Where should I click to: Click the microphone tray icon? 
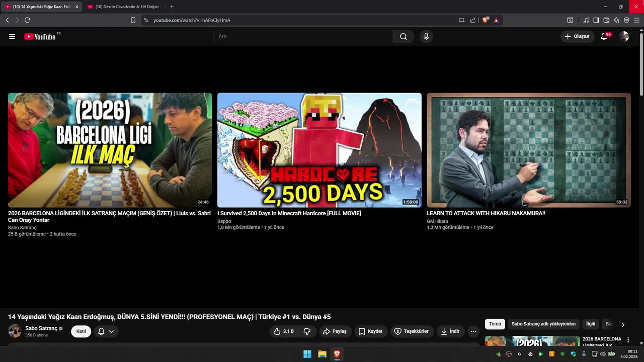(584, 354)
